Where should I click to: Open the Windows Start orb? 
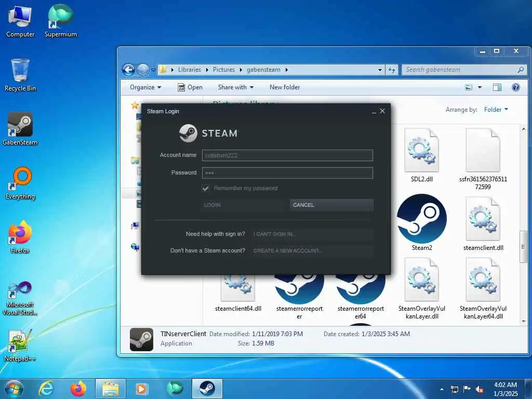click(14, 389)
